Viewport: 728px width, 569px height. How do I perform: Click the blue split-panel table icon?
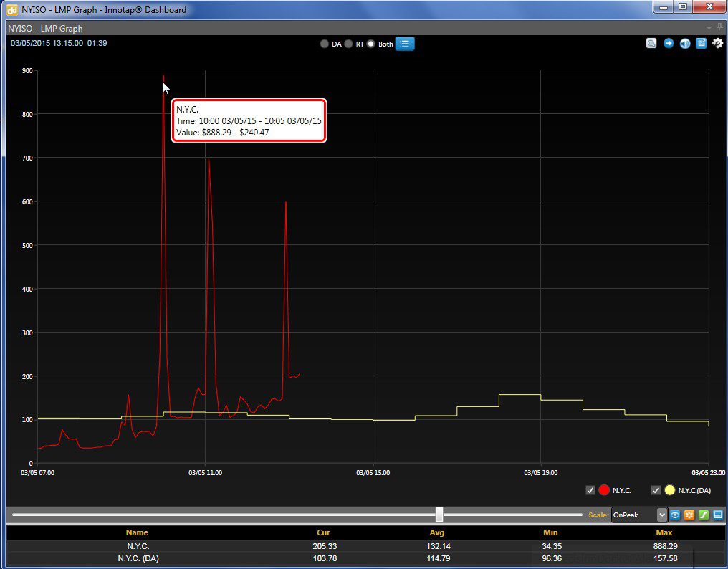pyautogui.click(x=718, y=515)
